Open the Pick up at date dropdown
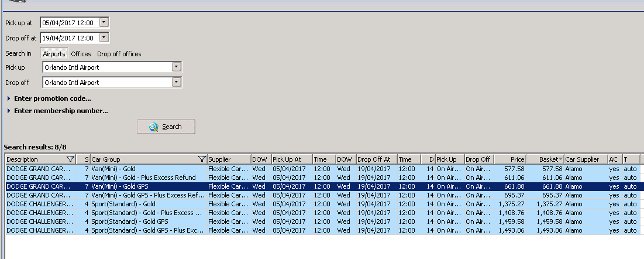Screen dimensions: 644x259 click(104, 22)
